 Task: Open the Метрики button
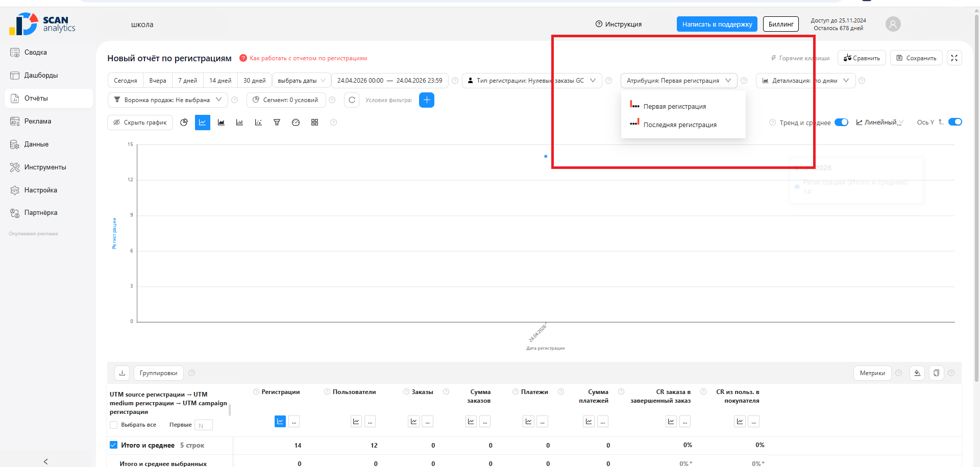[x=872, y=373]
